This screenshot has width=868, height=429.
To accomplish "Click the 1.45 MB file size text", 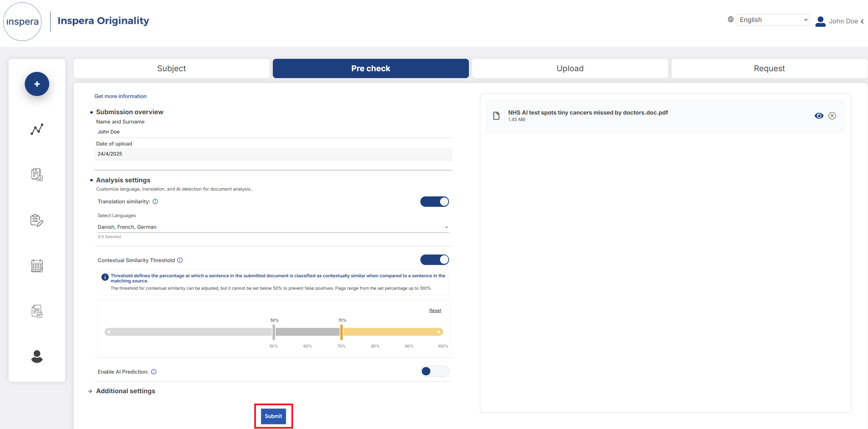I will [x=517, y=120].
